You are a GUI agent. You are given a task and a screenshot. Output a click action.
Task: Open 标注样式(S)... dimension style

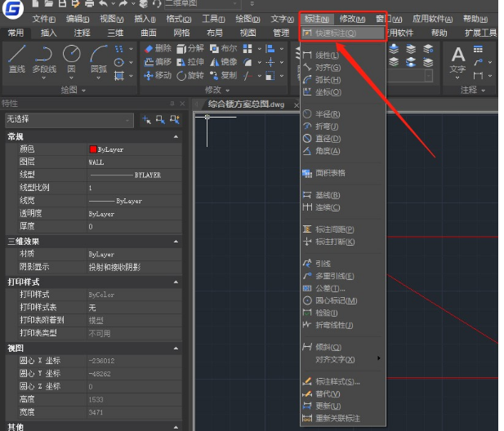(x=342, y=381)
